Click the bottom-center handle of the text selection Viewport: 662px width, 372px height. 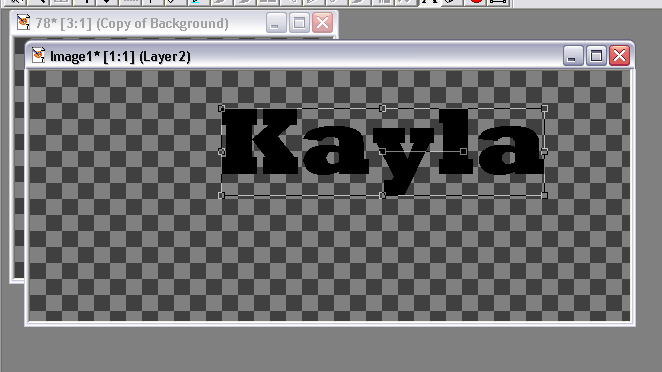coord(383,195)
